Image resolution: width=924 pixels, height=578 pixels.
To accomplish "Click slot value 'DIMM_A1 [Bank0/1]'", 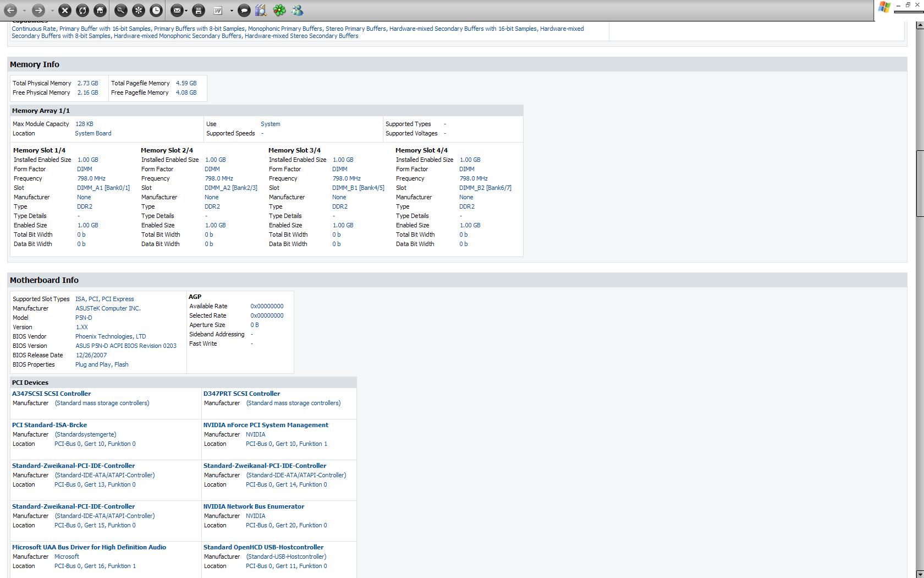I will click(x=103, y=188).
